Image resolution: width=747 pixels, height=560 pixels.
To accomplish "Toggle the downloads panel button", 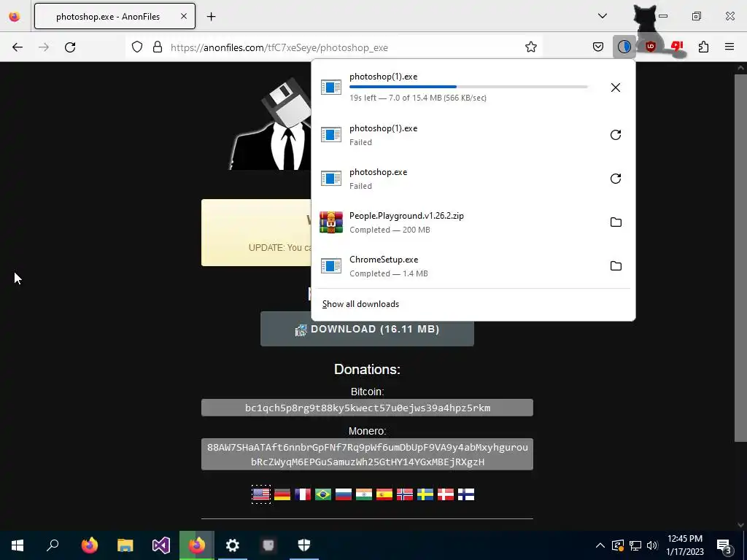I will 624,47.
